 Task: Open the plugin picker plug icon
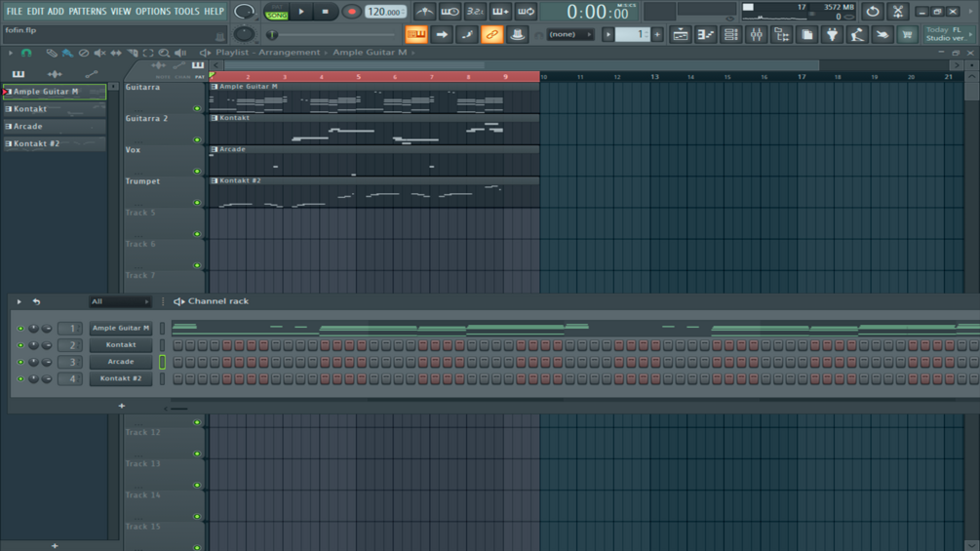[x=832, y=34]
